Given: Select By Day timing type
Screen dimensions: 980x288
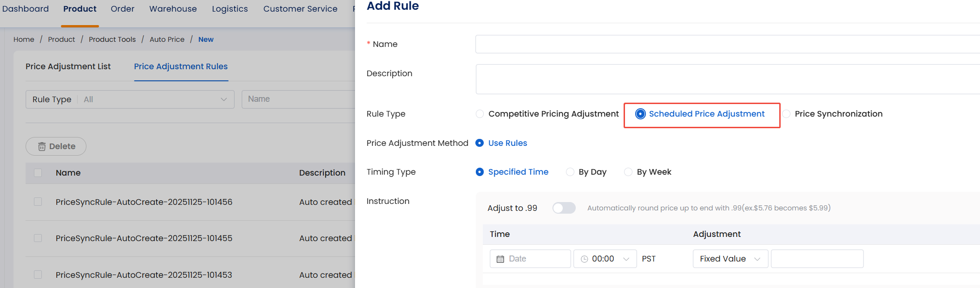Looking at the screenshot, I should click(x=570, y=172).
